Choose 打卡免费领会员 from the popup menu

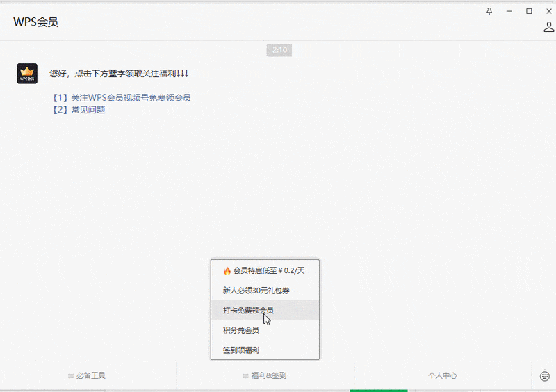coord(265,311)
